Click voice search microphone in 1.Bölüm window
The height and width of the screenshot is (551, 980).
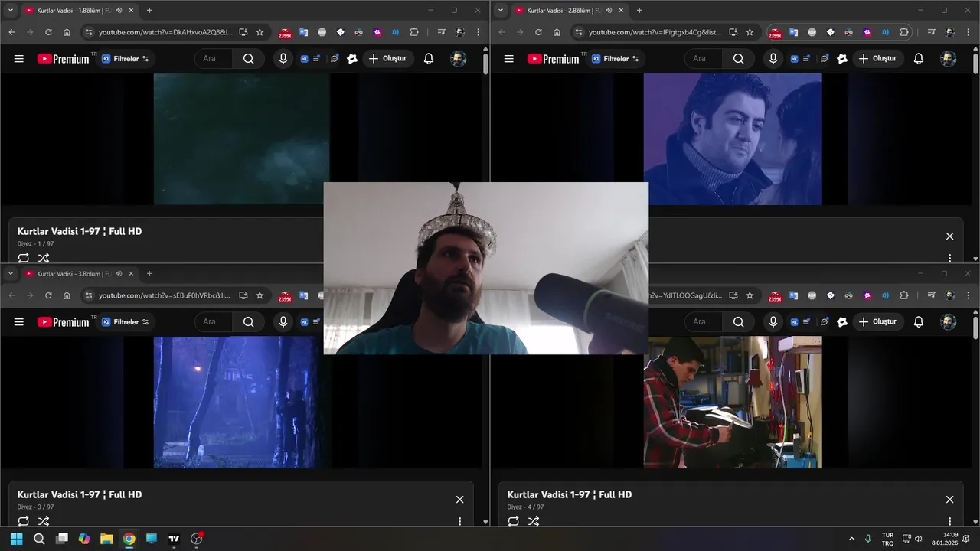(283, 59)
